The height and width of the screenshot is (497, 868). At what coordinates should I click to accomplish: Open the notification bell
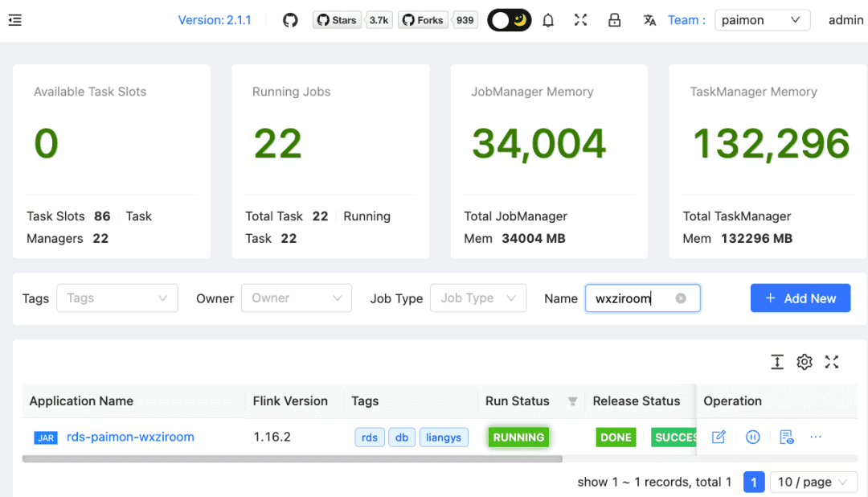(x=548, y=20)
